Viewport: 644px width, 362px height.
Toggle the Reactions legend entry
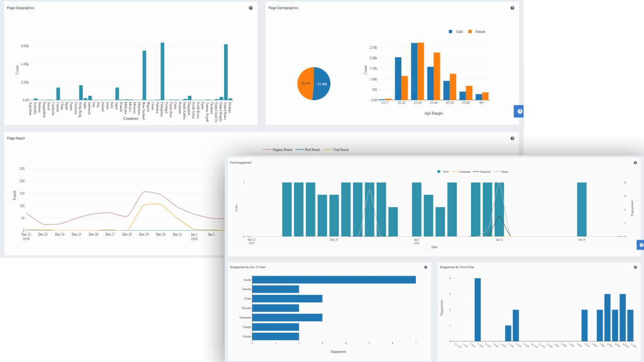pos(482,172)
